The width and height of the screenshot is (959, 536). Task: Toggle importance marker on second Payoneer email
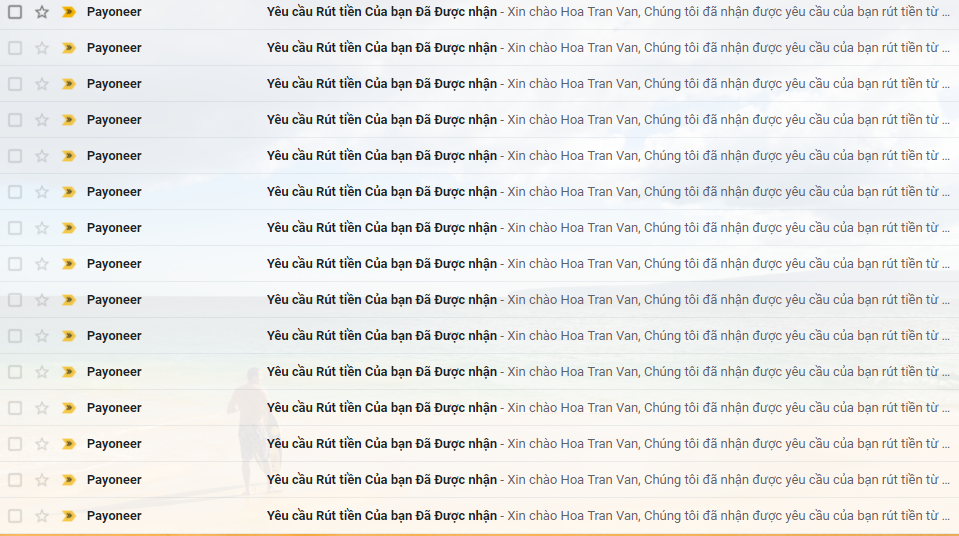point(68,48)
